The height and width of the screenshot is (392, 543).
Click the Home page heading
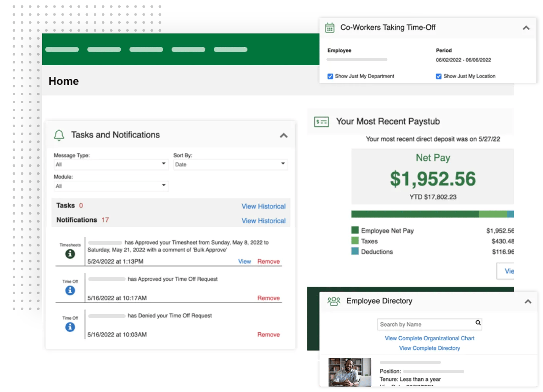click(64, 81)
